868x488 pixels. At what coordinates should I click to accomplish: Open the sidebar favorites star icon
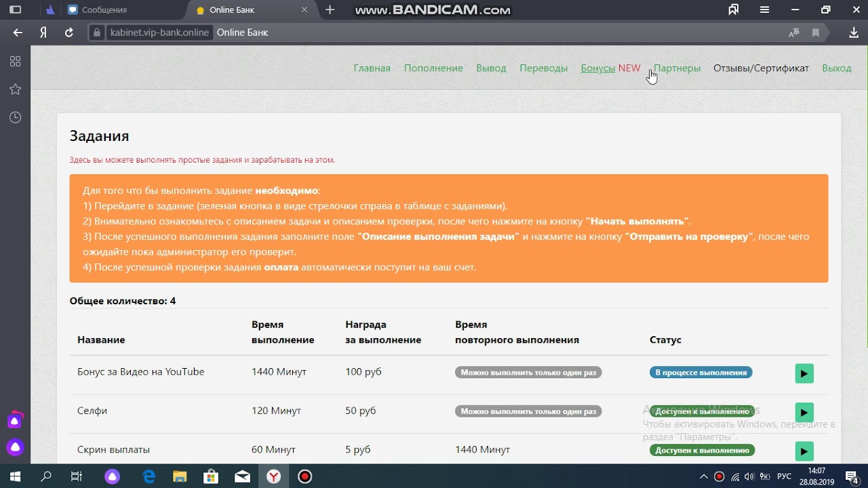(15, 89)
